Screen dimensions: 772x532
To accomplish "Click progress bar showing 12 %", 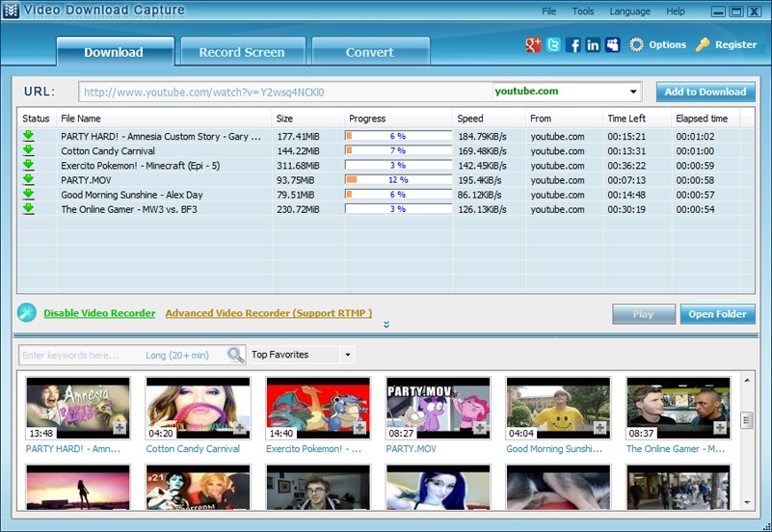I will coord(398,179).
